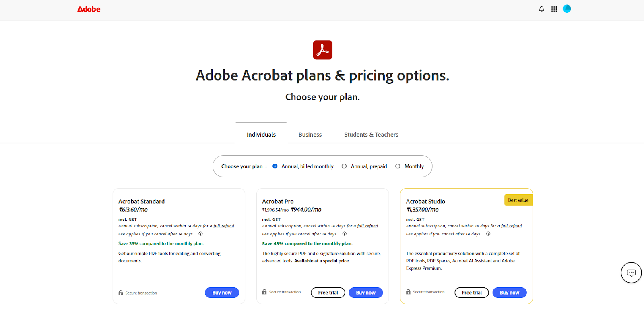644x312 pixels.
Task: Switch to the Business tab
Action: [x=310, y=134]
